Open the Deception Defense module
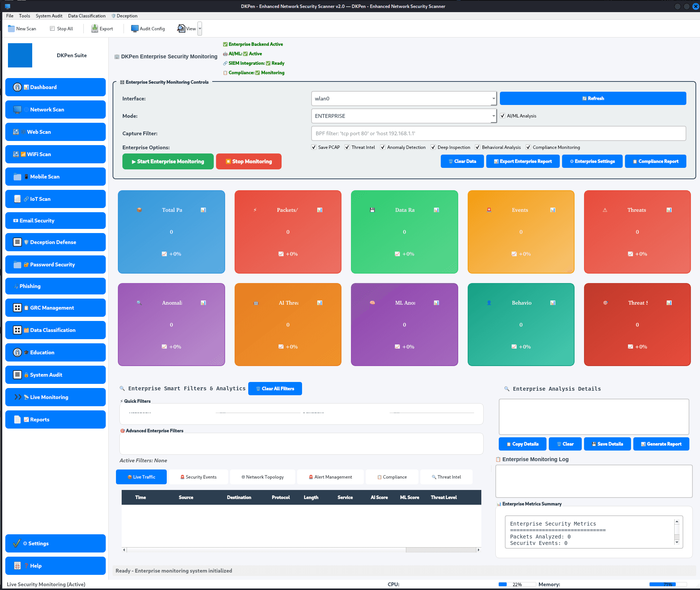Image resolution: width=700 pixels, height=590 pixels. point(55,242)
